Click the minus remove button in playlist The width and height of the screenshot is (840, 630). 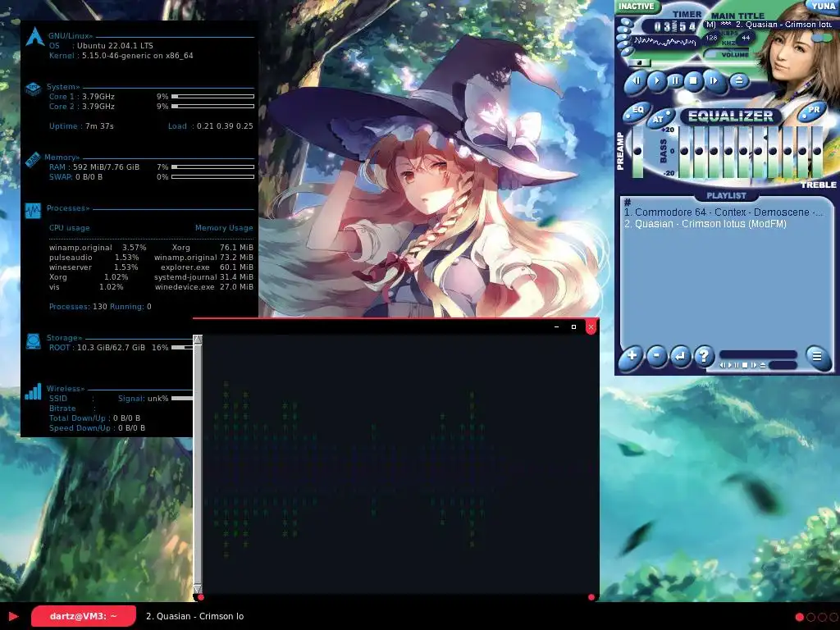coord(657,356)
